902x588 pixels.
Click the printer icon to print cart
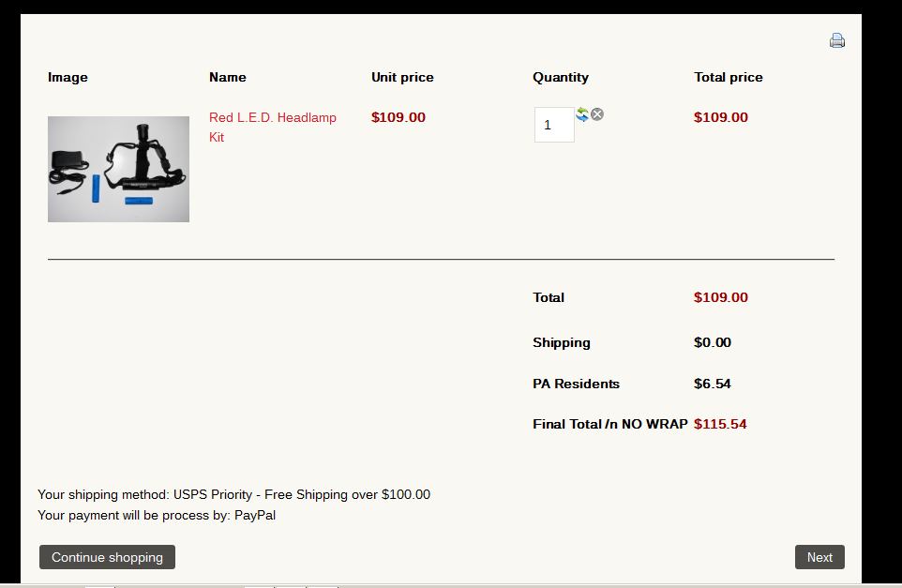click(x=837, y=40)
